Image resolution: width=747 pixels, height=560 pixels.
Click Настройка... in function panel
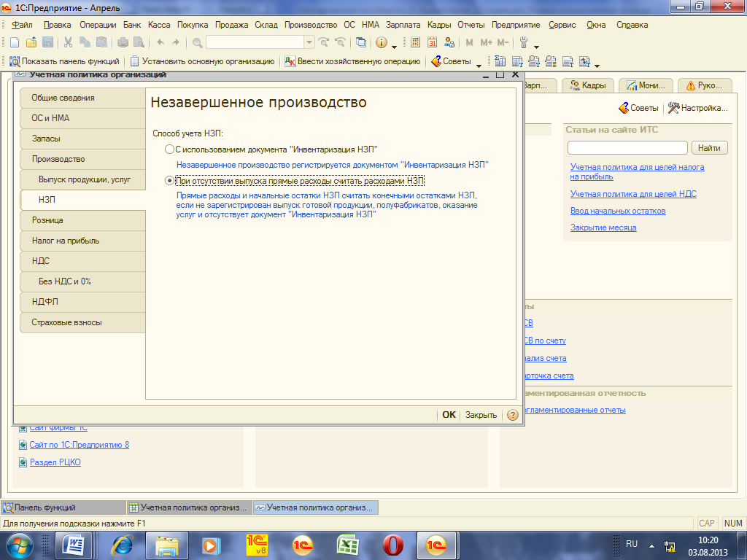pyautogui.click(x=698, y=108)
